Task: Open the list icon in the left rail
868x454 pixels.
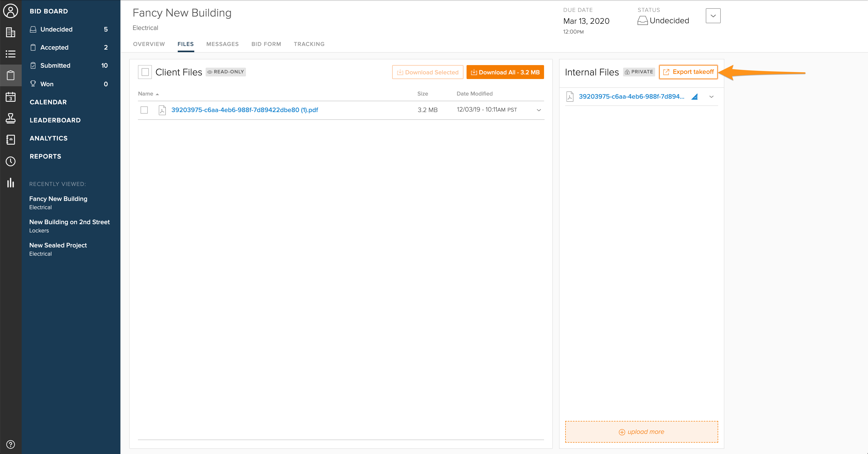Action: click(10, 54)
